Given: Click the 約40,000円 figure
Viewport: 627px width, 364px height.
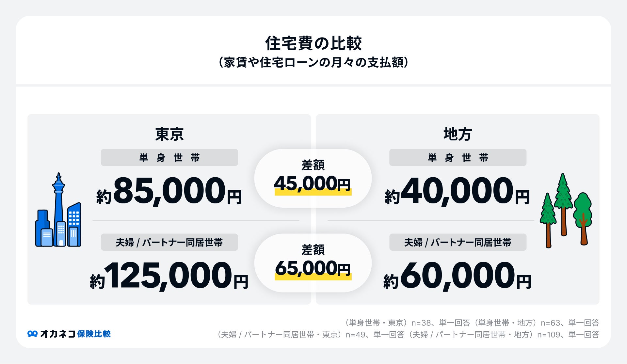Looking at the screenshot, I should [457, 191].
